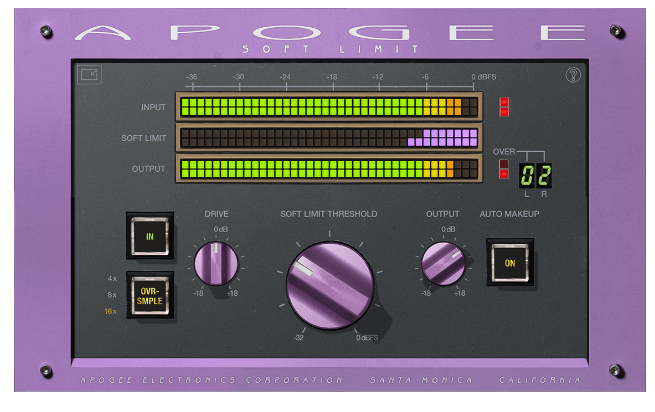655x412 pixels.
Task: Click the 4x oversampling label
Action: (112, 278)
